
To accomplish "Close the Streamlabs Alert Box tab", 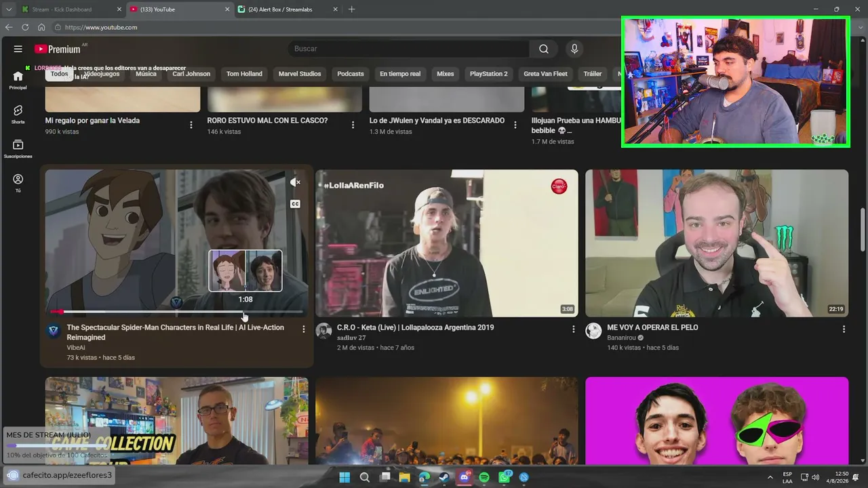I will pyautogui.click(x=336, y=9).
